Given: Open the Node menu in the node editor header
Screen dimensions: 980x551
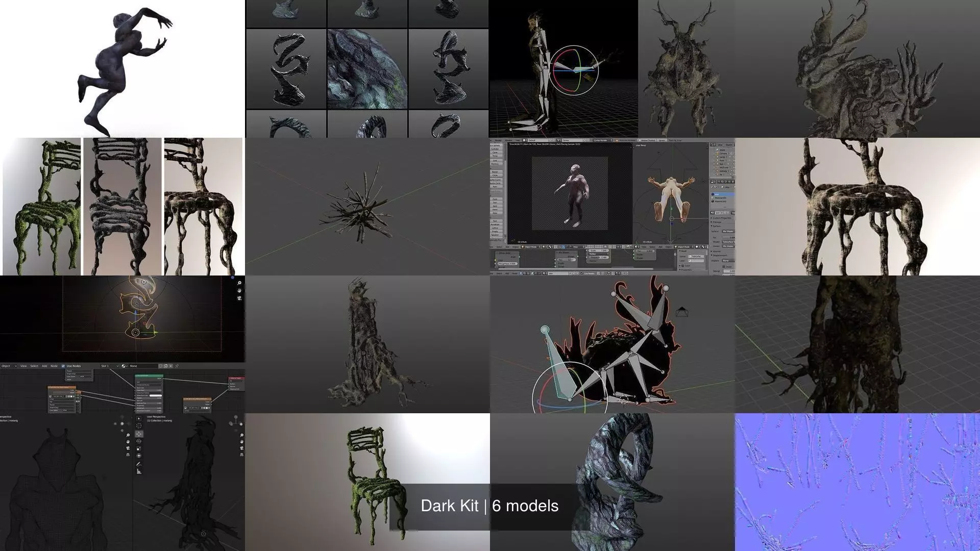Looking at the screenshot, I should [54, 366].
